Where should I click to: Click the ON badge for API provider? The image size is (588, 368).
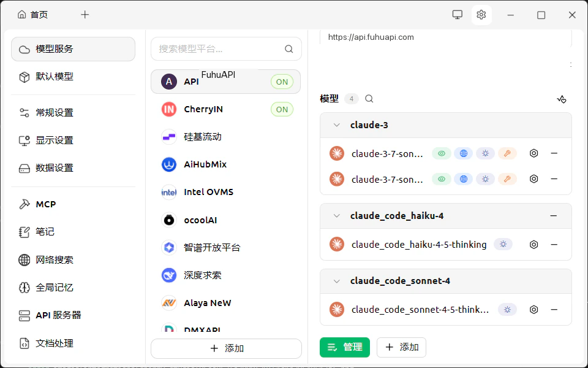(282, 82)
